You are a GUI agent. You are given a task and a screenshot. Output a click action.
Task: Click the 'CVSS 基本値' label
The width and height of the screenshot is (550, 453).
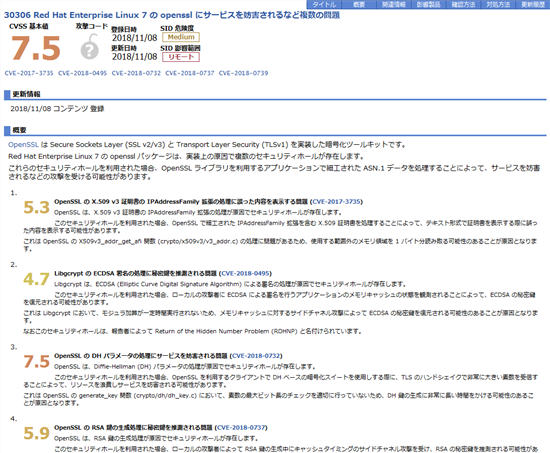29,26
